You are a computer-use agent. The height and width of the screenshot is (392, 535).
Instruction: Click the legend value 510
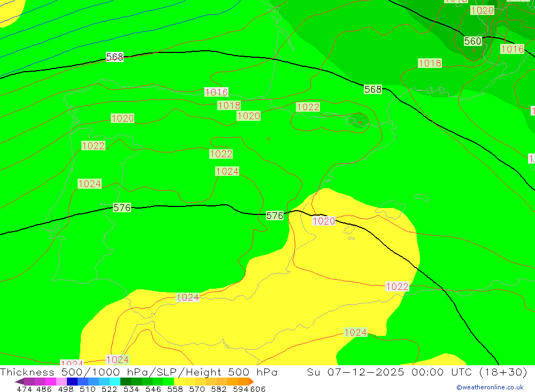[88, 389]
